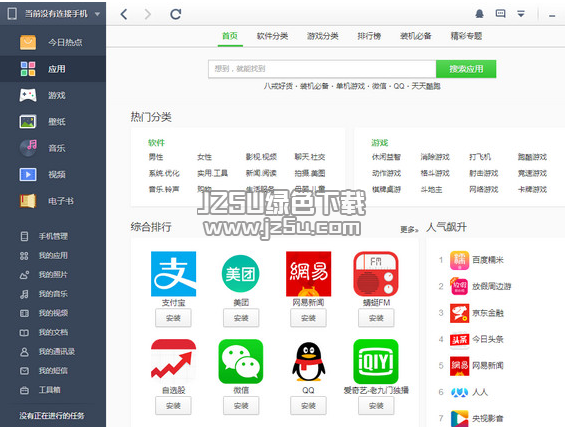
Task: Install QQ with its 安装 button
Action: click(308, 406)
